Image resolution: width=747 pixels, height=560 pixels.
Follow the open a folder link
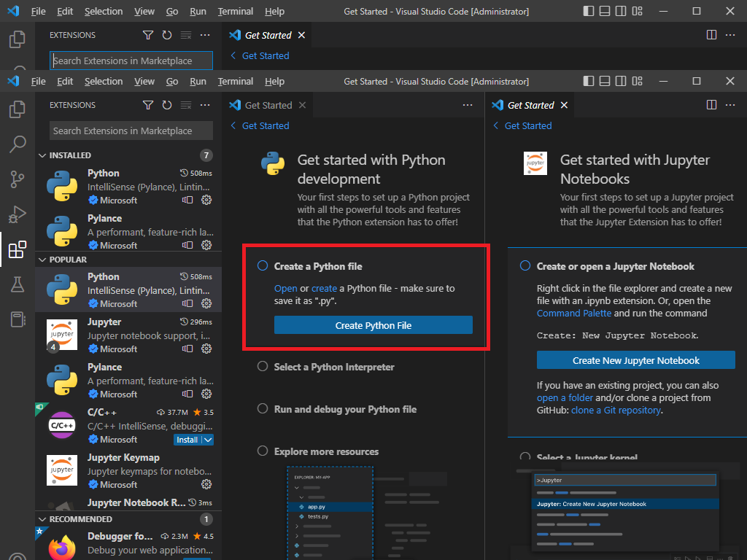[565, 397]
